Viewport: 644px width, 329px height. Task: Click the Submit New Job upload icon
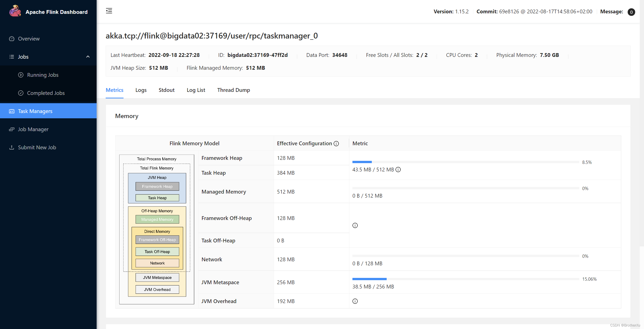12,147
